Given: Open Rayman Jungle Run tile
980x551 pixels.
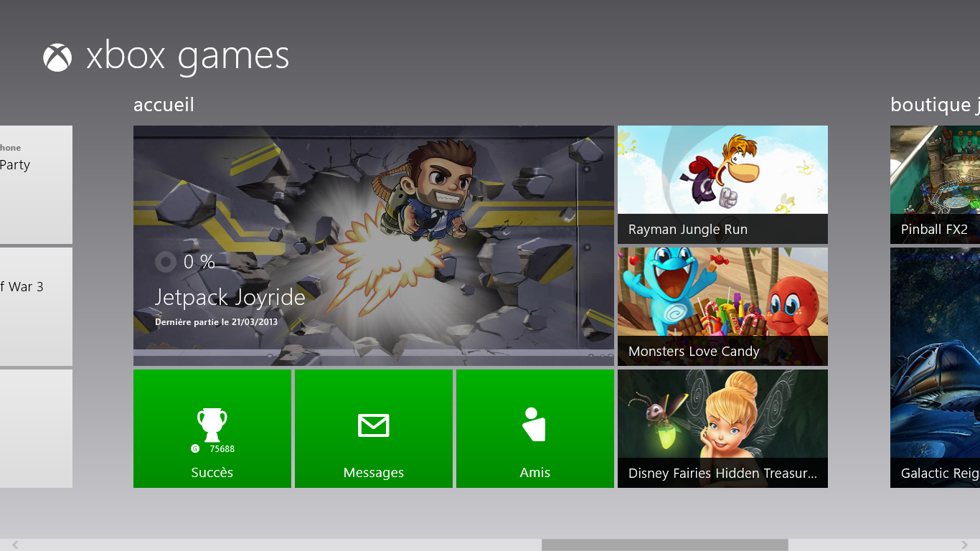Looking at the screenshot, I should tap(722, 184).
